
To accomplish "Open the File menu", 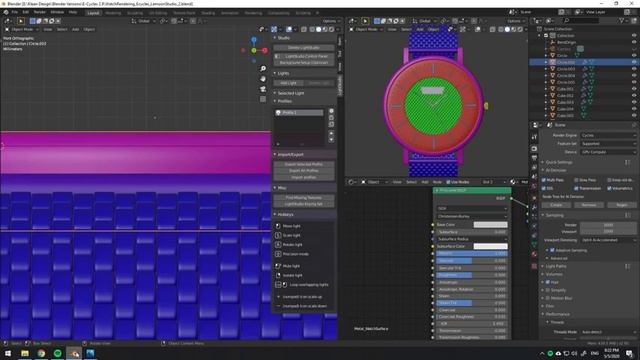I will click(x=15, y=12).
